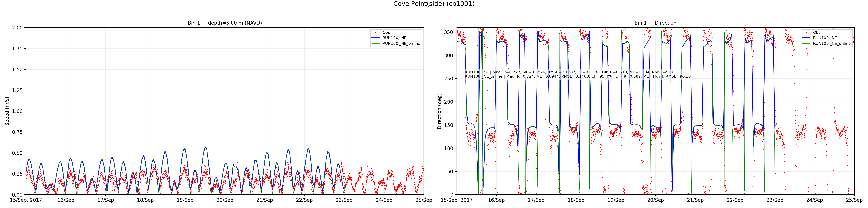
Task: Click the "200" direction axis tick label
Action: click(x=449, y=102)
